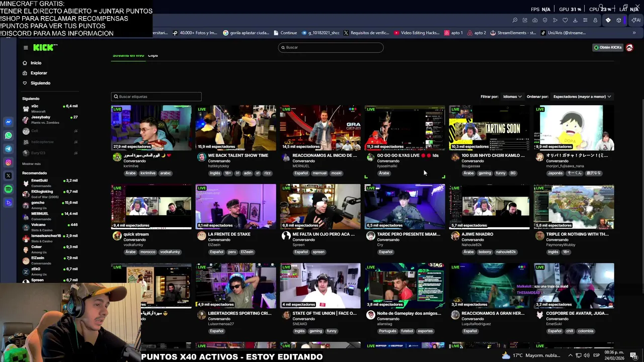
Task: Filter by the 'futebol' tag
Action: tap(408, 331)
